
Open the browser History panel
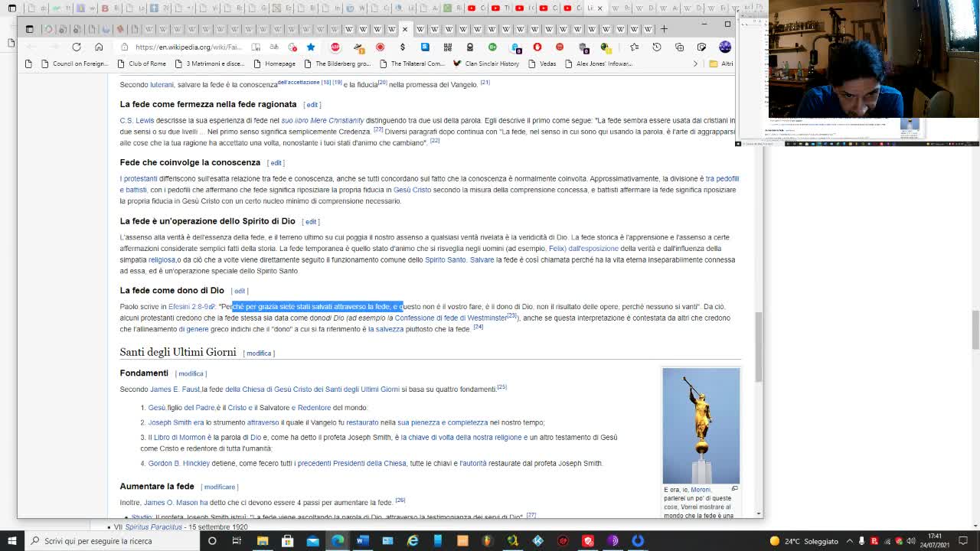657,47
